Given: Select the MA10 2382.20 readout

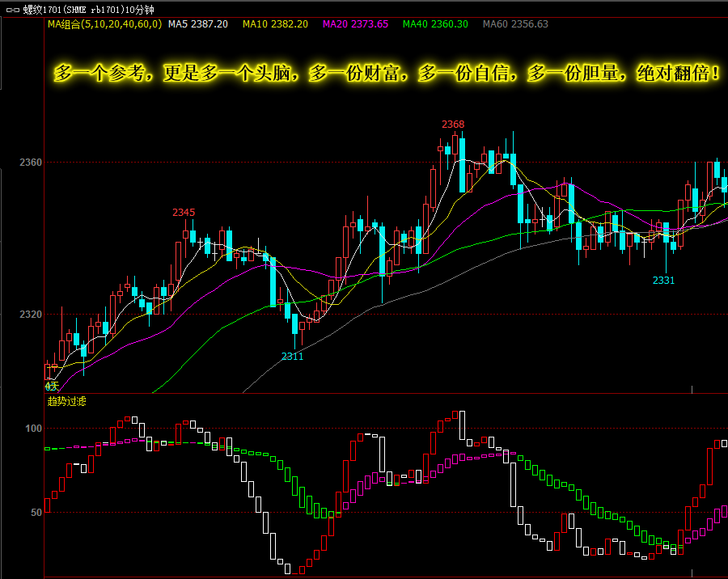Looking at the screenshot, I should (x=275, y=24).
